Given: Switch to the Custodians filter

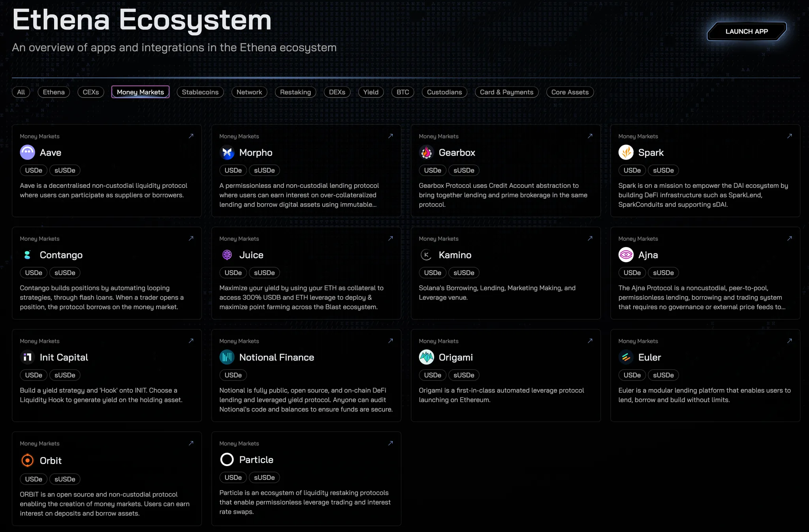Looking at the screenshot, I should pyautogui.click(x=444, y=92).
